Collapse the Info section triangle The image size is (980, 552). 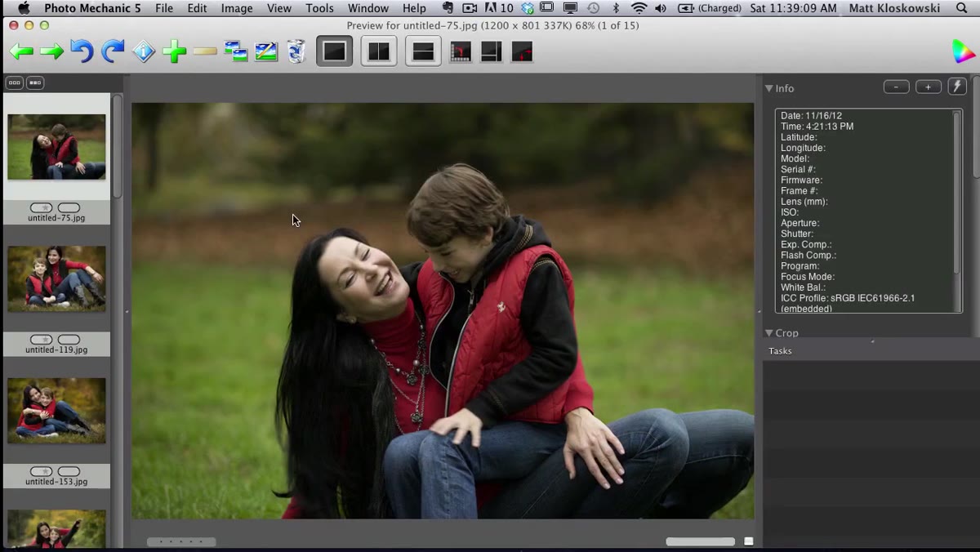769,88
